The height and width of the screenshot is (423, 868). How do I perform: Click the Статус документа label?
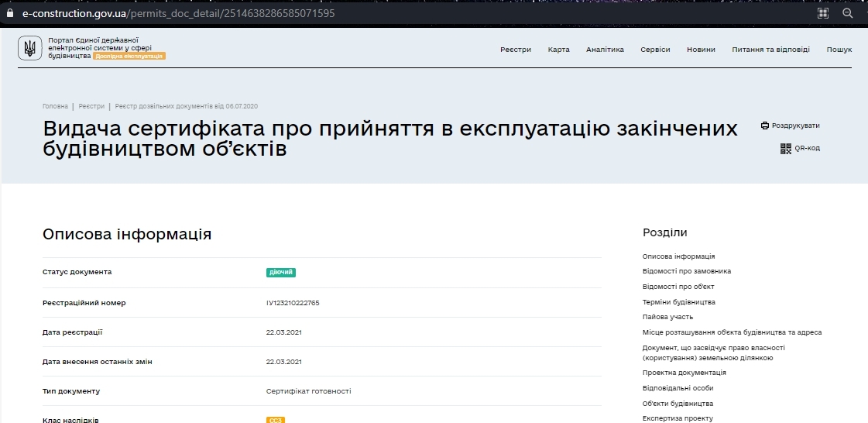point(77,272)
